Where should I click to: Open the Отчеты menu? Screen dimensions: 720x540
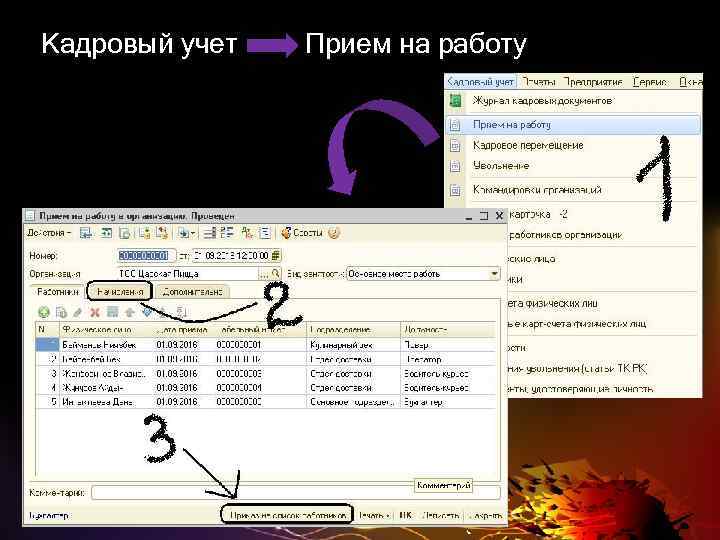coord(540,82)
